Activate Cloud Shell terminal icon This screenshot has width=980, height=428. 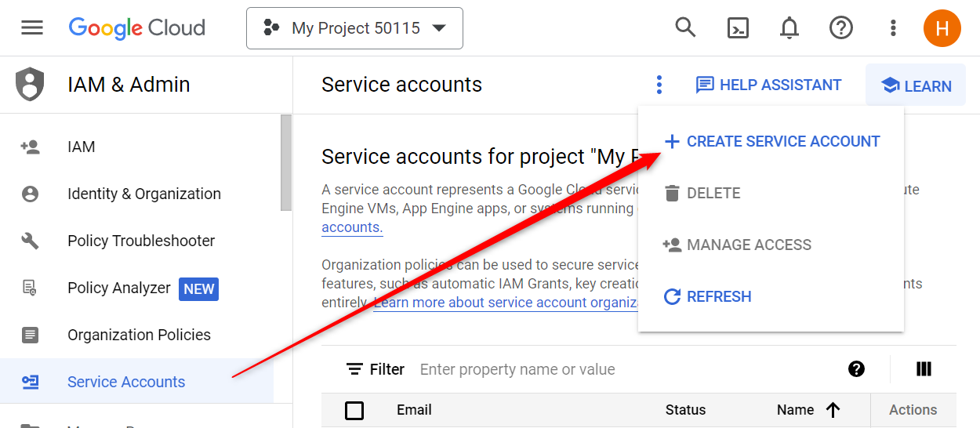(x=737, y=28)
